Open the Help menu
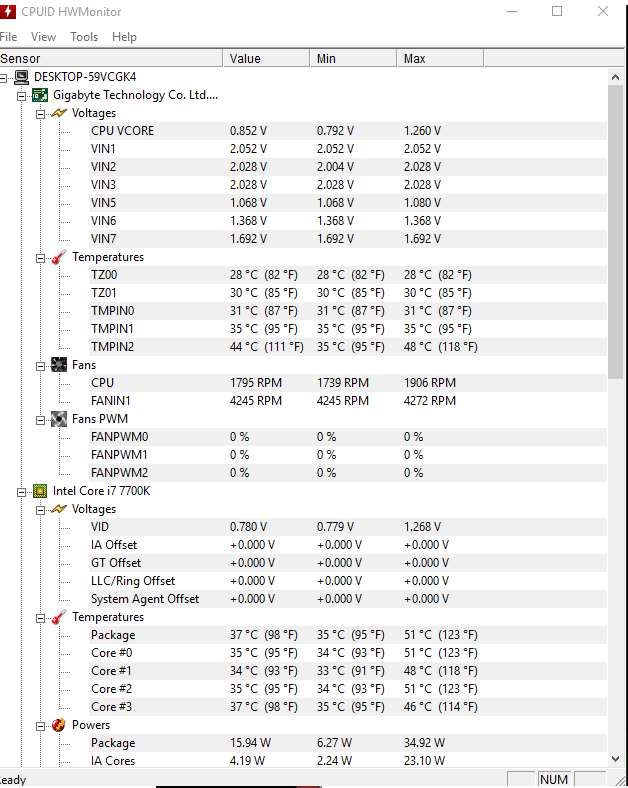This screenshot has width=628, height=788. (124, 37)
